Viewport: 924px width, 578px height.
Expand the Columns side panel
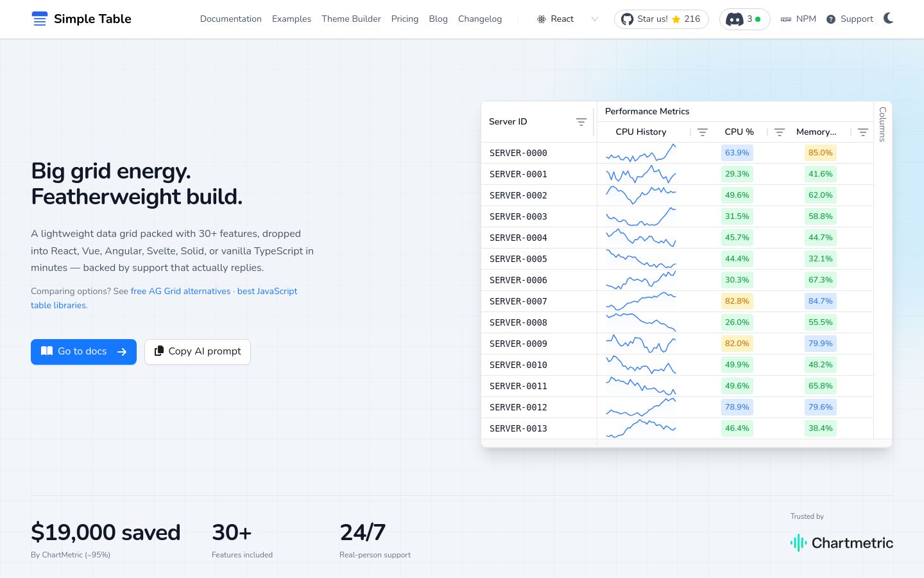[883, 124]
